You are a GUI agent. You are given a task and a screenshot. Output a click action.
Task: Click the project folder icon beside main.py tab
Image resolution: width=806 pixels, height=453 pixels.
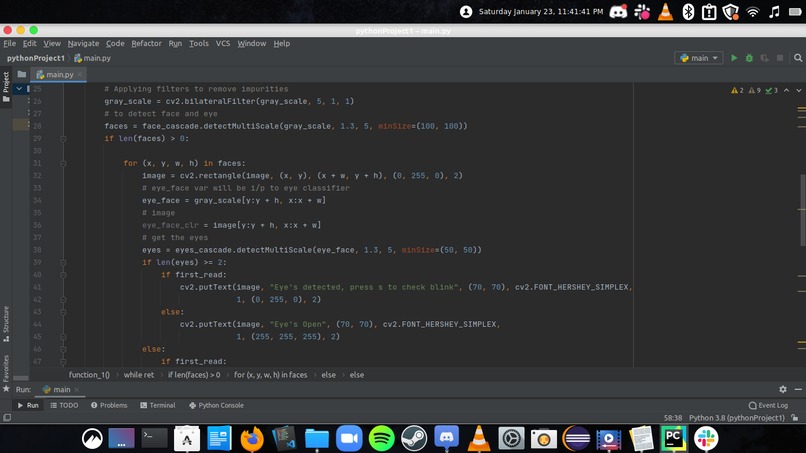22,75
